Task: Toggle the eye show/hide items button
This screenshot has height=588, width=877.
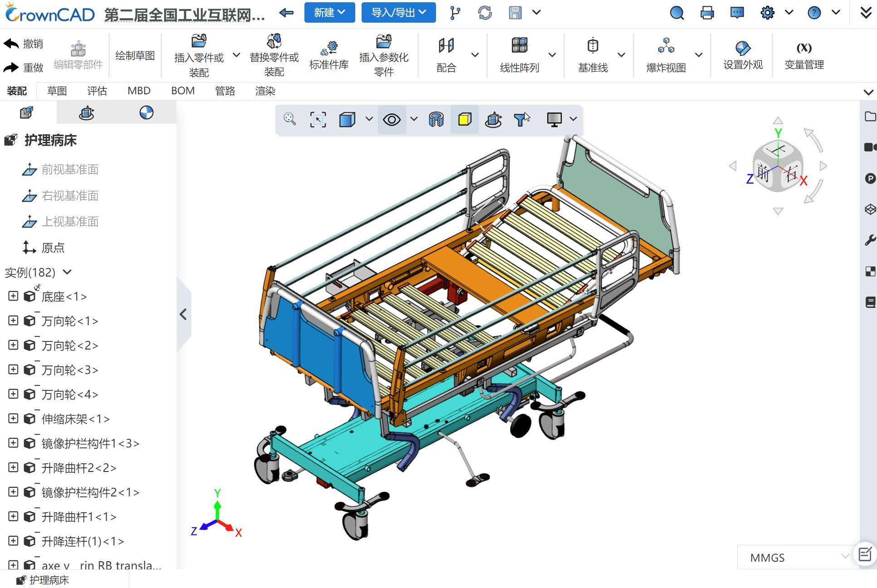Action: click(x=392, y=119)
